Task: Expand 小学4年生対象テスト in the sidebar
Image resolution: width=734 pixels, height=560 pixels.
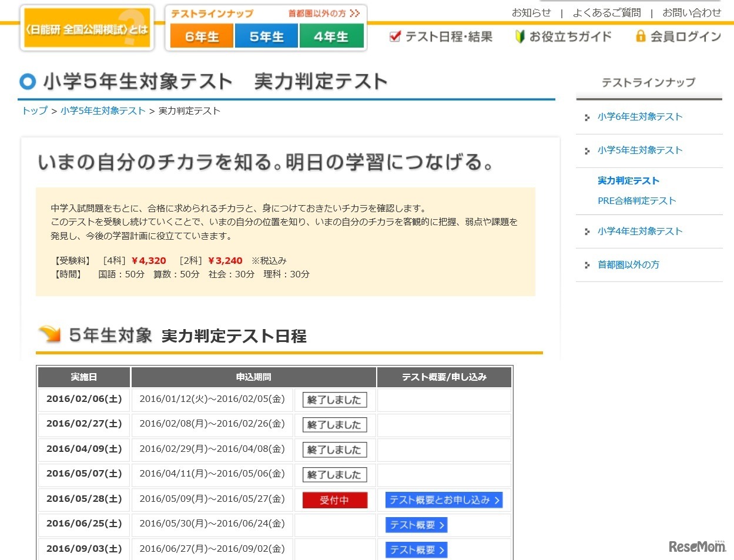Action: (639, 231)
